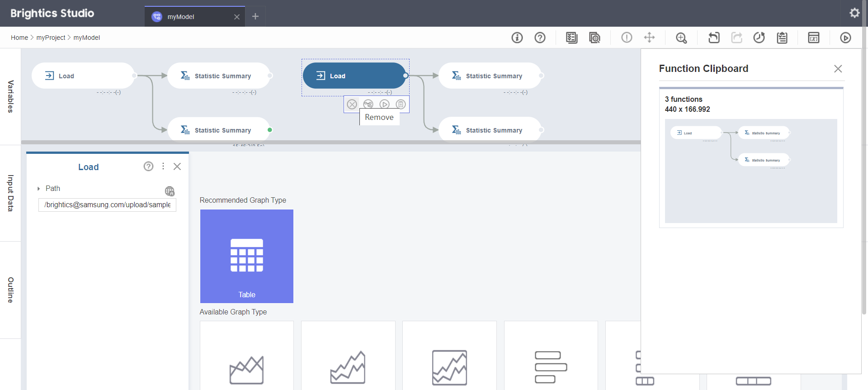Select the four-arrow move tool icon
The width and height of the screenshot is (868, 390).
pos(650,38)
